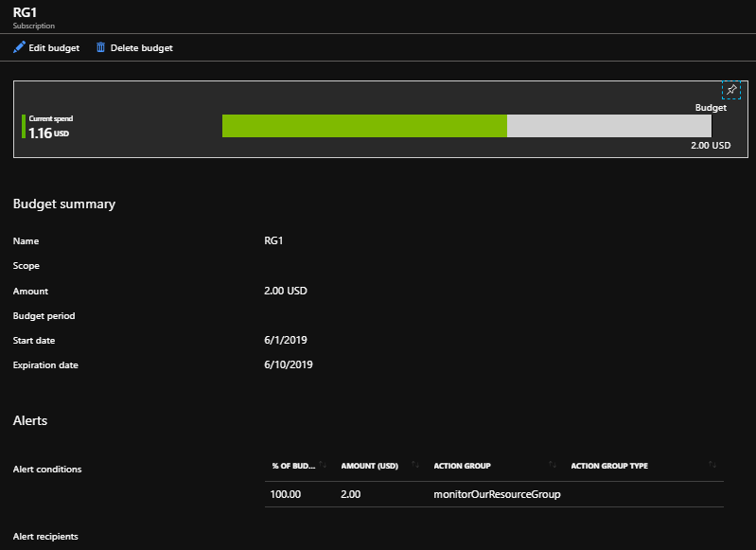Click sort arrows beside Action Group Type column
Image resolution: width=756 pixels, height=550 pixels.
(x=712, y=465)
